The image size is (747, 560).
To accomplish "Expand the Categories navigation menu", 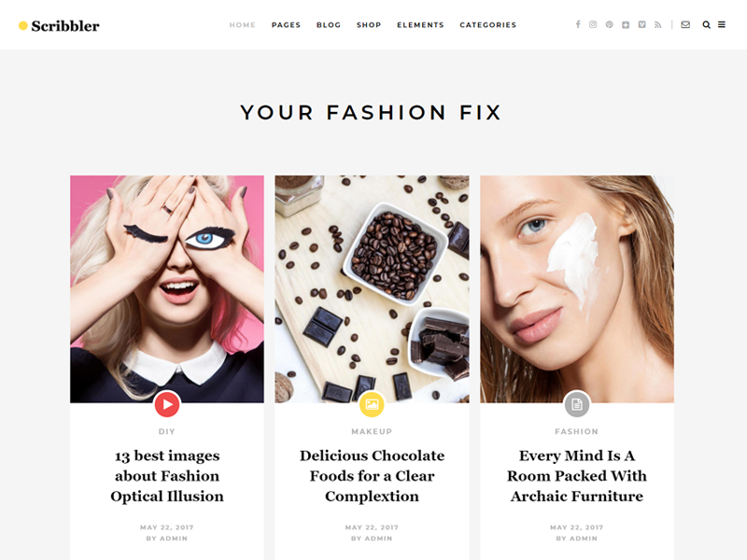I will [487, 25].
